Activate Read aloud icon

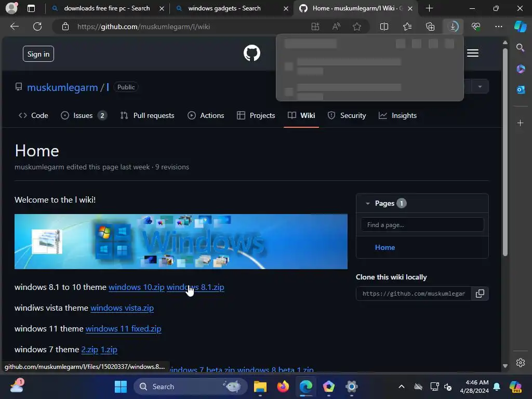click(x=336, y=26)
